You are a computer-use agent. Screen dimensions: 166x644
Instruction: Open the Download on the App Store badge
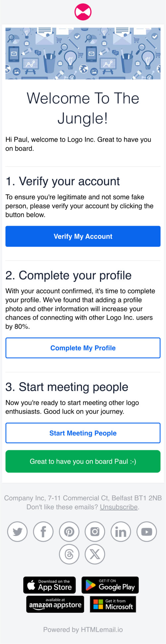tap(49, 585)
